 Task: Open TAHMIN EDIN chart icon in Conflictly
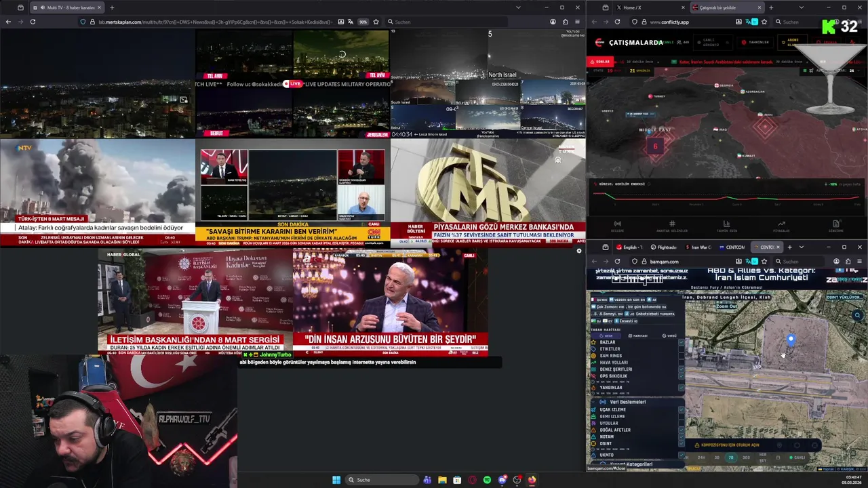point(726,224)
